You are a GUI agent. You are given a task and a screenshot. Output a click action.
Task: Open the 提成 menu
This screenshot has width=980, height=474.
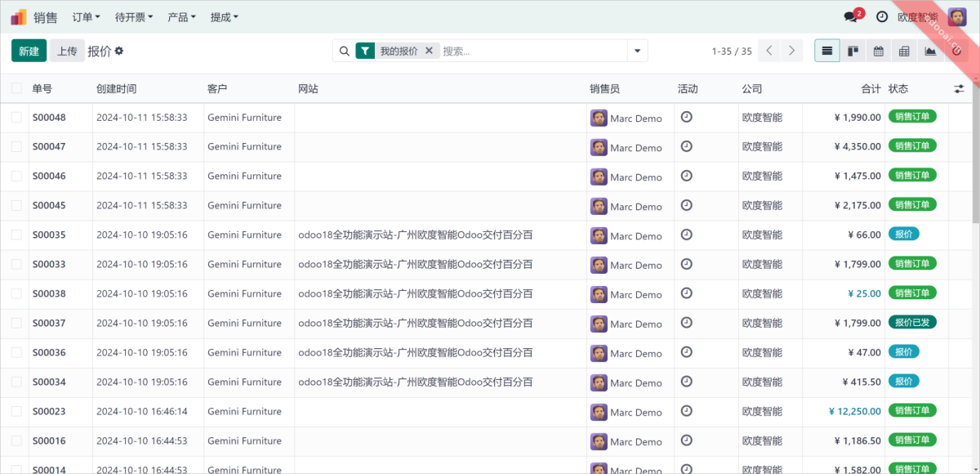click(x=224, y=16)
